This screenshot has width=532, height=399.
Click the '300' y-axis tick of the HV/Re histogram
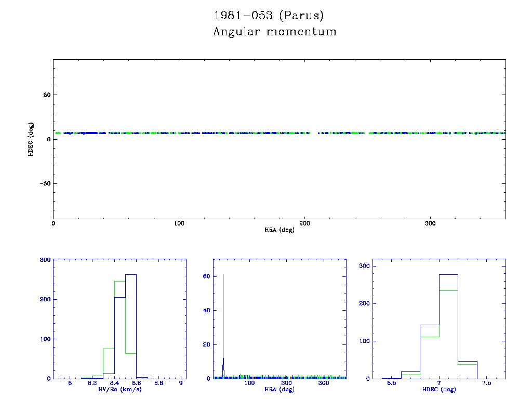pos(45,260)
